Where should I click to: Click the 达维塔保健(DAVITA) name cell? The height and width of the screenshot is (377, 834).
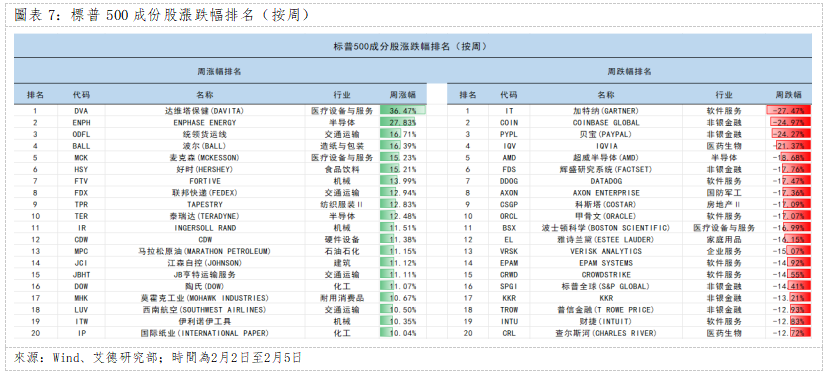[204, 111]
